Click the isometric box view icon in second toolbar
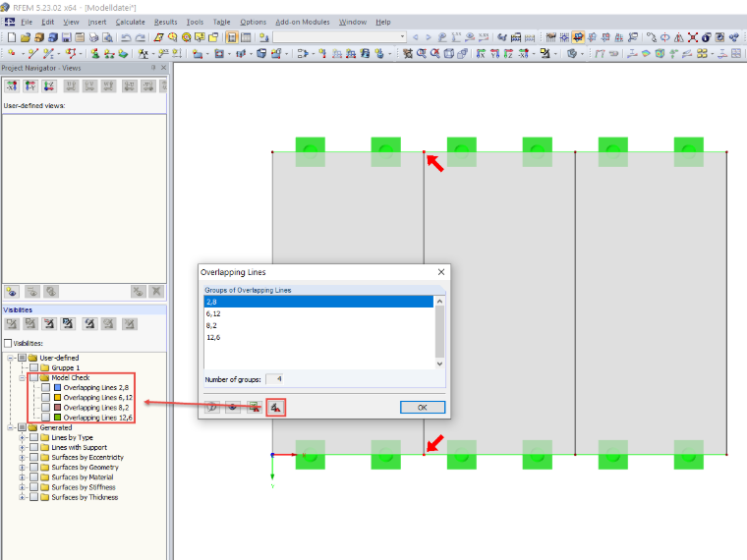Image resolution: width=747 pixels, height=560 pixels. pos(449,53)
